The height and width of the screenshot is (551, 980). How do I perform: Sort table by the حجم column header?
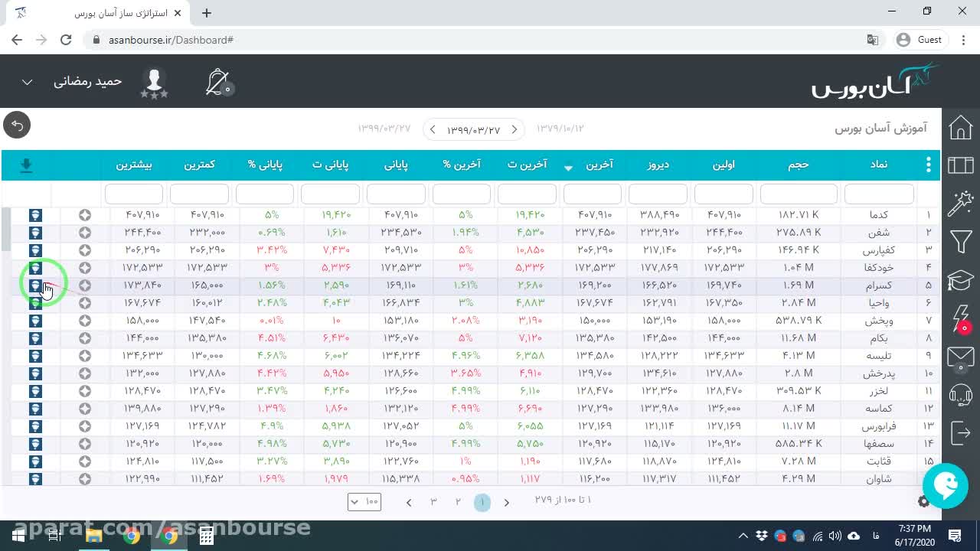click(799, 165)
